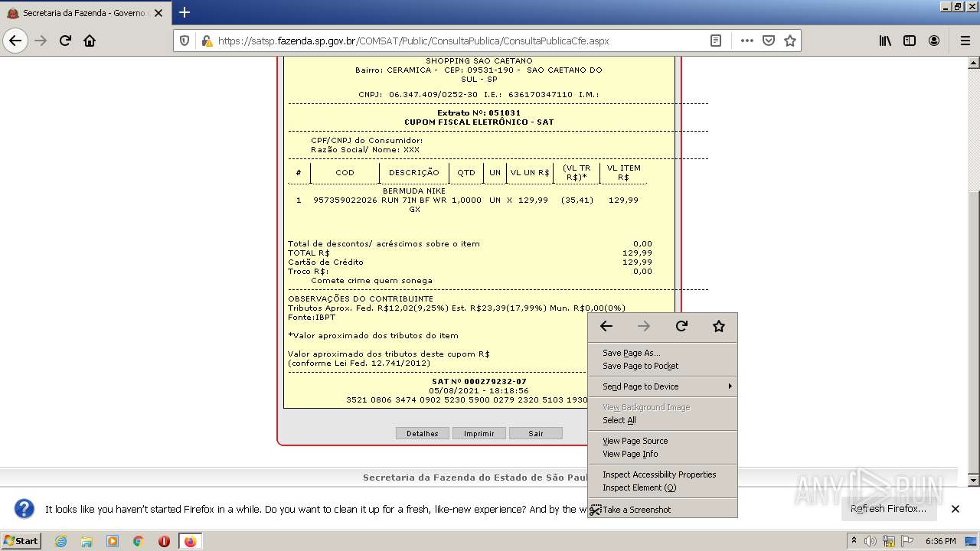Click Reload icon in context menu

pyautogui.click(x=681, y=326)
